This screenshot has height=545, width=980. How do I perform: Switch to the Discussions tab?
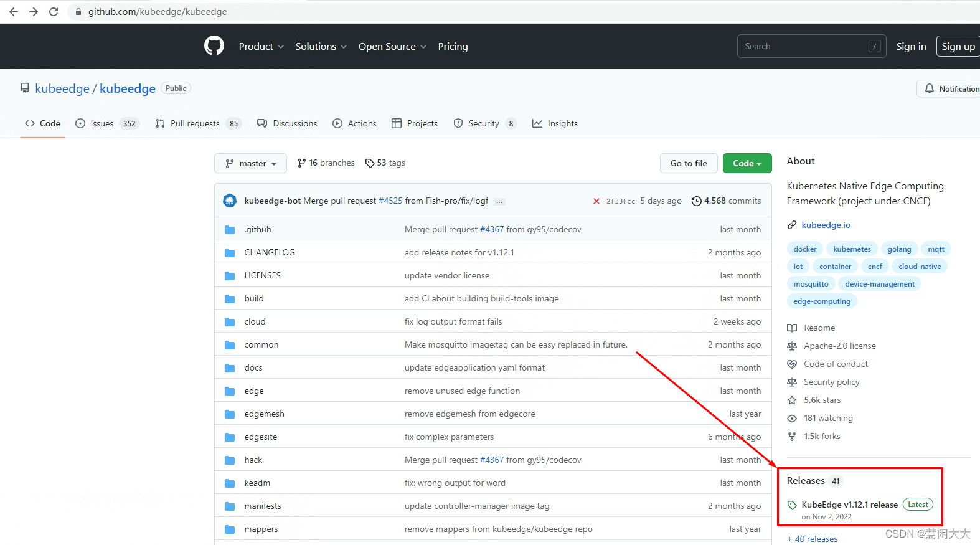287,123
